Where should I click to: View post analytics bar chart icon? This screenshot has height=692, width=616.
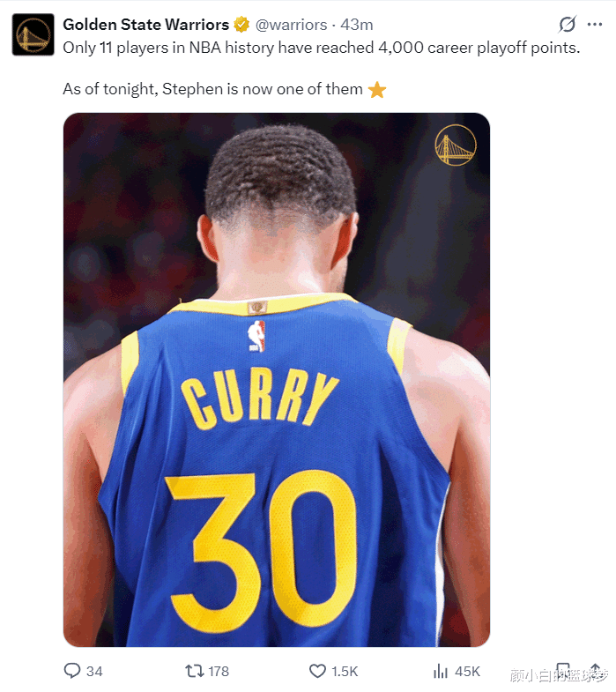(441, 671)
